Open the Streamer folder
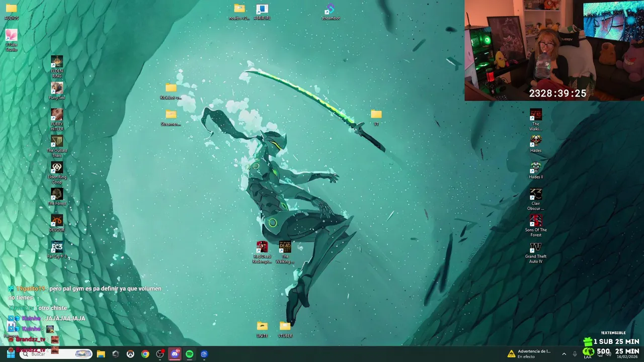Viewport: 644px width, 362px height. point(171,118)
